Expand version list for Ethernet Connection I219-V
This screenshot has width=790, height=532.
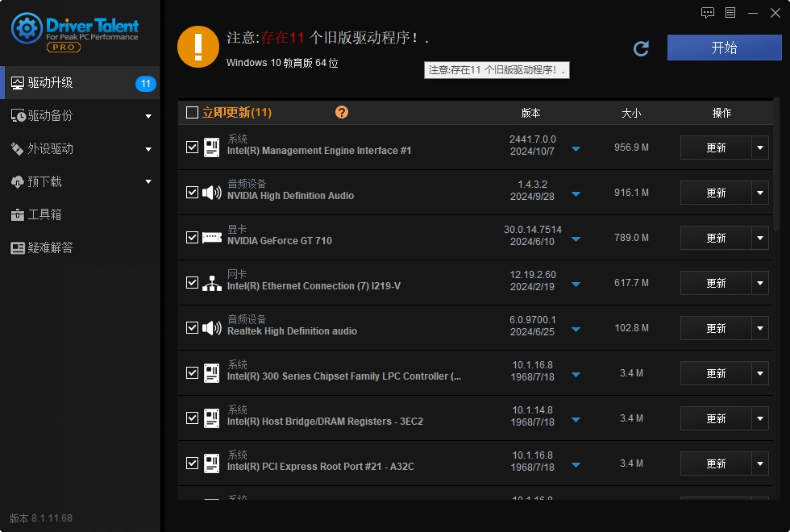coord(576,285)
